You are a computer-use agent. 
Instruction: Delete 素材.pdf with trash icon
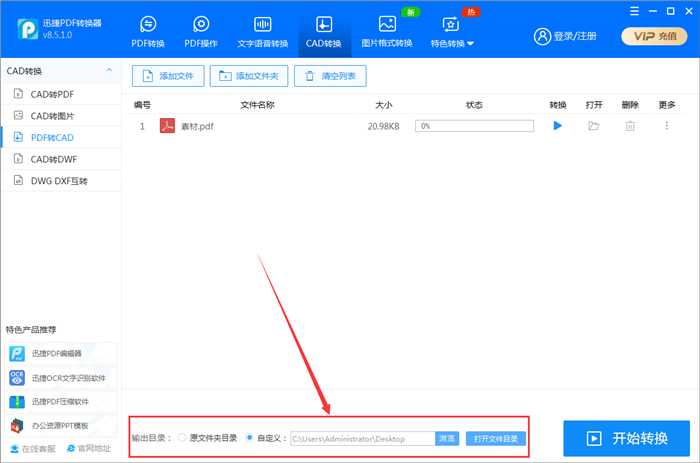coord(630,126)
